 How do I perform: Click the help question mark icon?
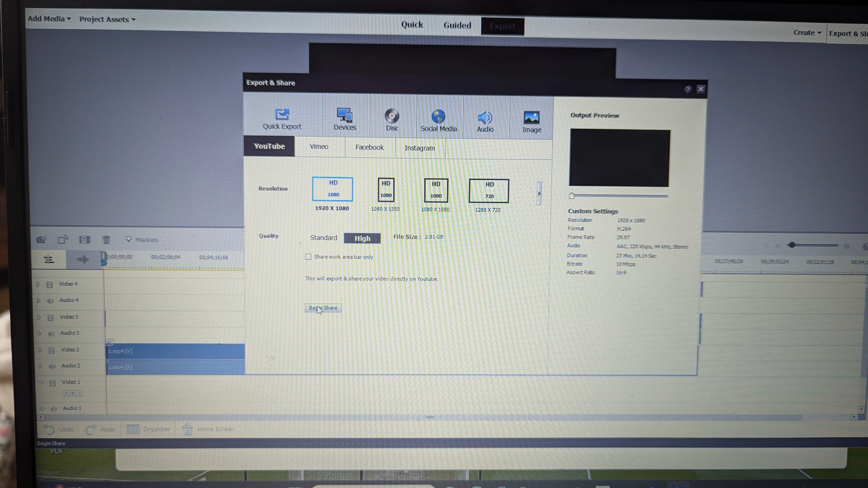coord(687,89)
